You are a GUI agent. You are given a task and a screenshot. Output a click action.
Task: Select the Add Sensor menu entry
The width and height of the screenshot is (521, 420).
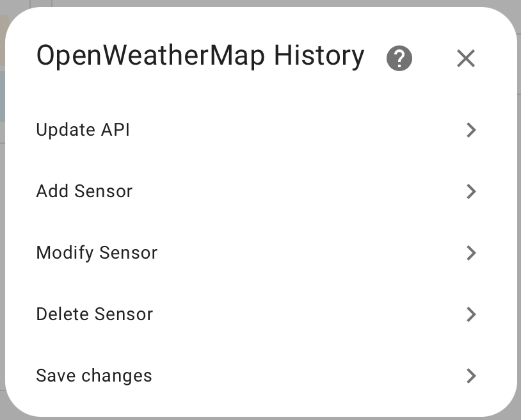point(84,191)
